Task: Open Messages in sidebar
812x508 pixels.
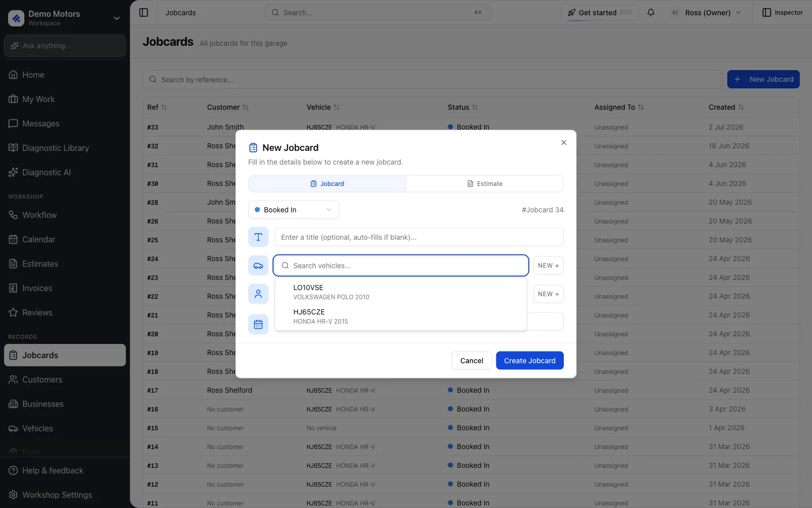Action: (x=65, y=123)
